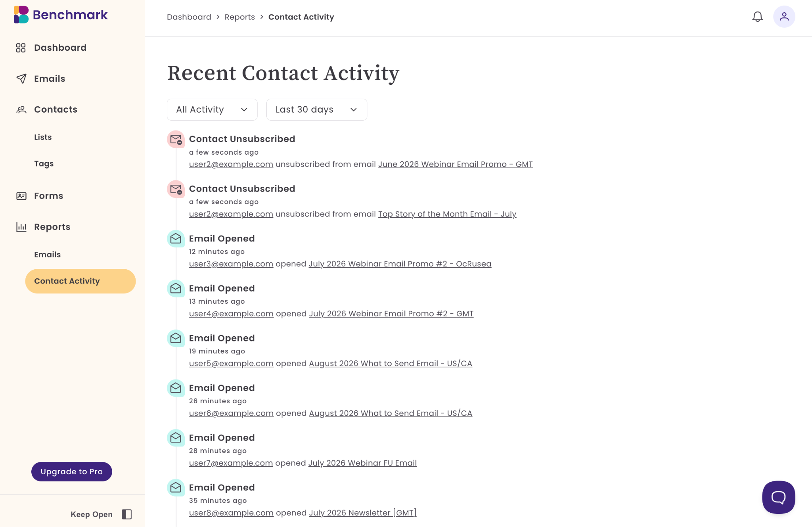
Task: Select Tags in the sidebar
Action: click(x=44, y=164)
